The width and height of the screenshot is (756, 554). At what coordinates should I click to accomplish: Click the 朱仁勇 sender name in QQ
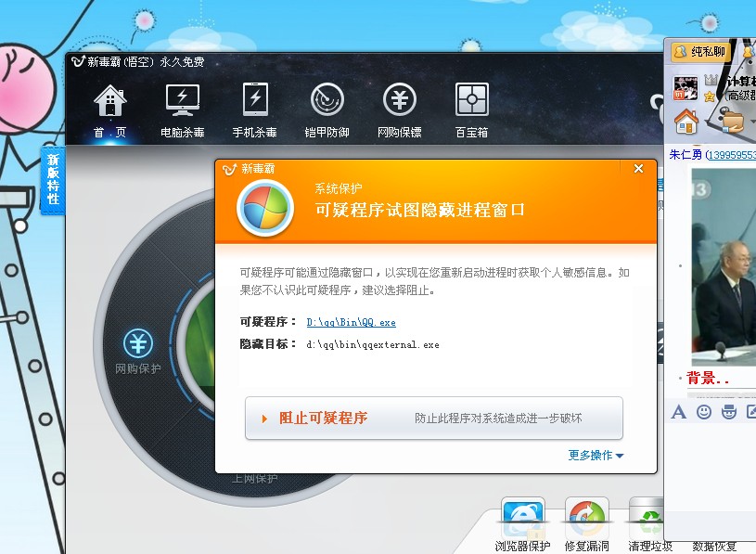pos(686,154)
